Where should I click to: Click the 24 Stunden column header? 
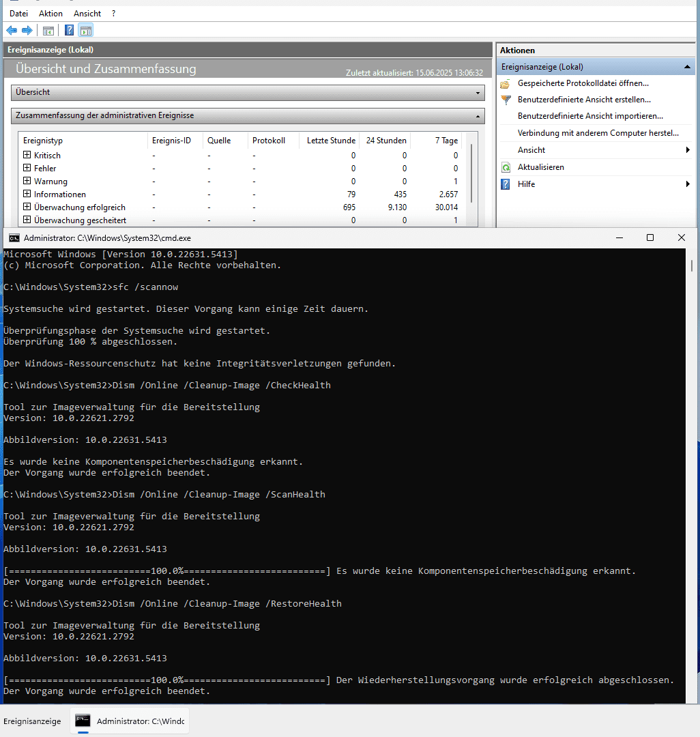point(385,141)
